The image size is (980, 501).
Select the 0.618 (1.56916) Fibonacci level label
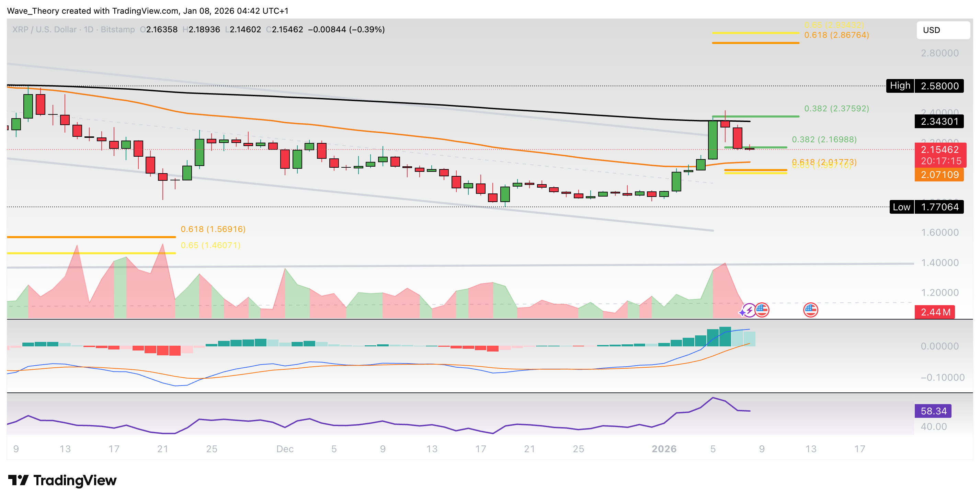pyautogui.click(x=213, y=230)
